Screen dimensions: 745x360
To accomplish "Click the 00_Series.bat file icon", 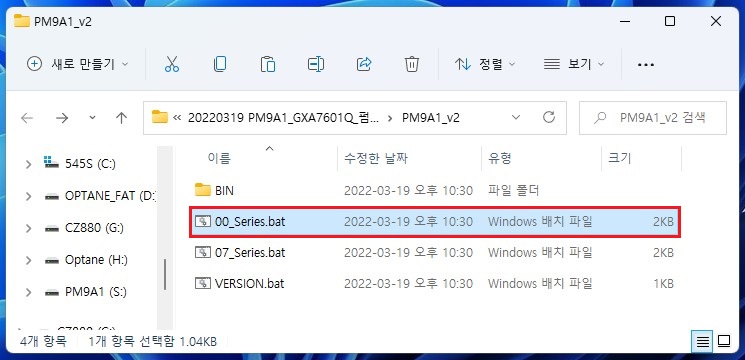I will tap(203, 221).
